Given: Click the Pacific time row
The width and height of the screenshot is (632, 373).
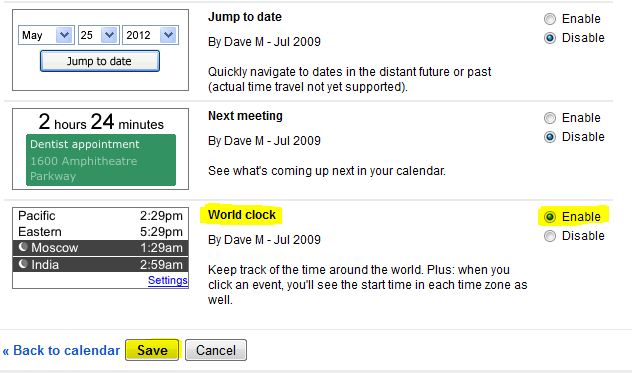Looking at the screenshot, I should tap(100, 216).
